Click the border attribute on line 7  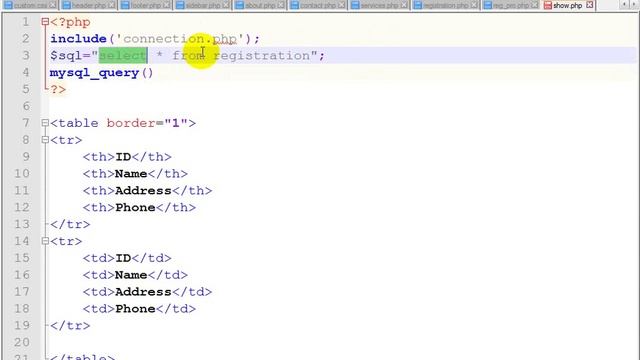pos(131,123)
